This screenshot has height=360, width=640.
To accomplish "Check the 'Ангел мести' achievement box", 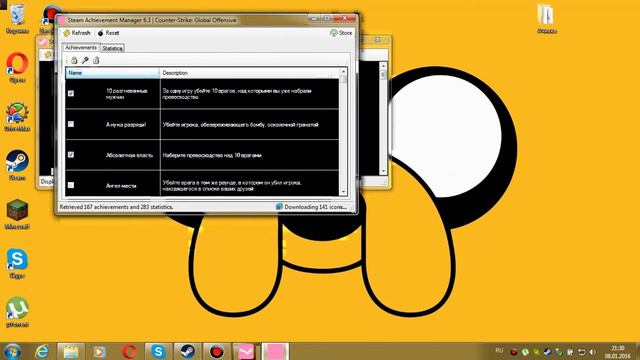I will tap(71, 185).
